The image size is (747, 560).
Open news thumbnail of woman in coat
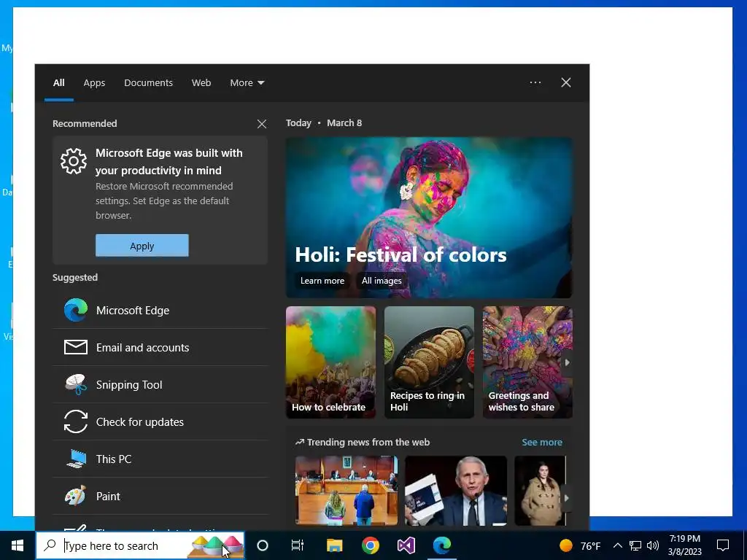point(541,491)
